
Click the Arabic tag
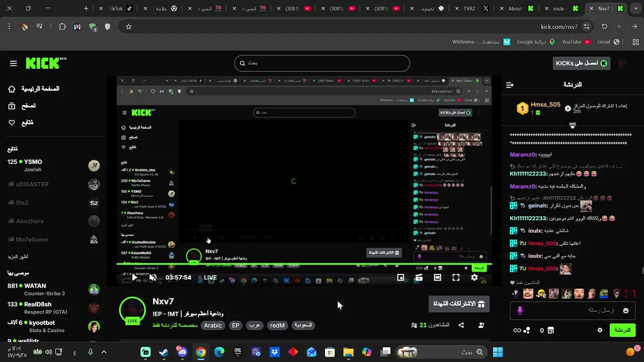coord(213,325)
